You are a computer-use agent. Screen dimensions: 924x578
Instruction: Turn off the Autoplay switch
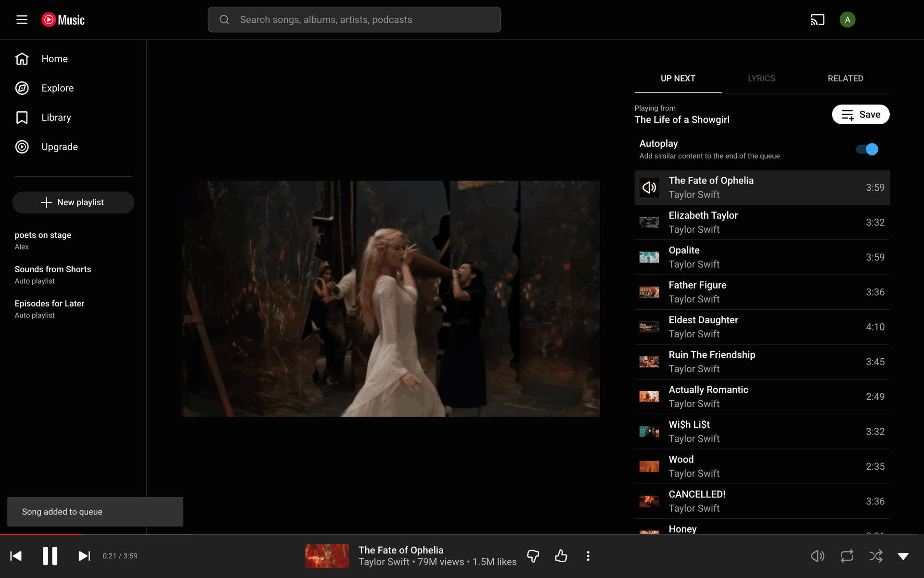(867, 149)
